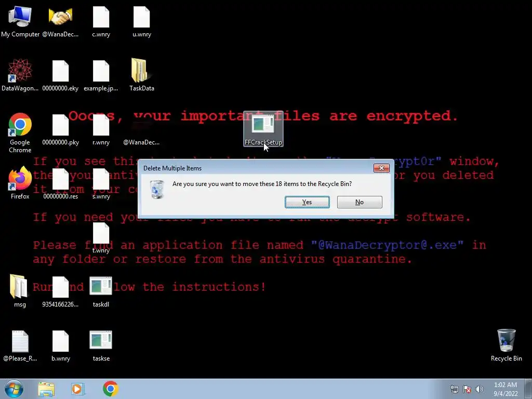Select the DataWagon shortcut icon
532x399 pixels.
pyautogui.click(x=20, y=75)
